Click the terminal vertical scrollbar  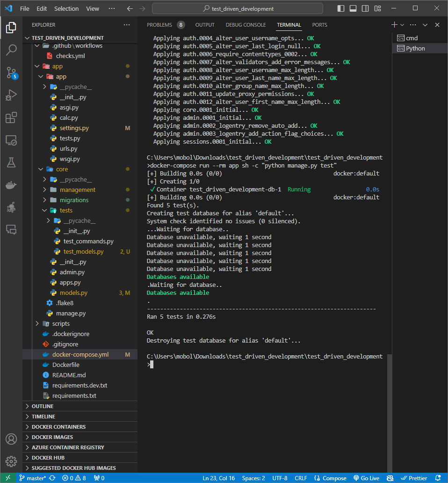click(x=390, y=413)
